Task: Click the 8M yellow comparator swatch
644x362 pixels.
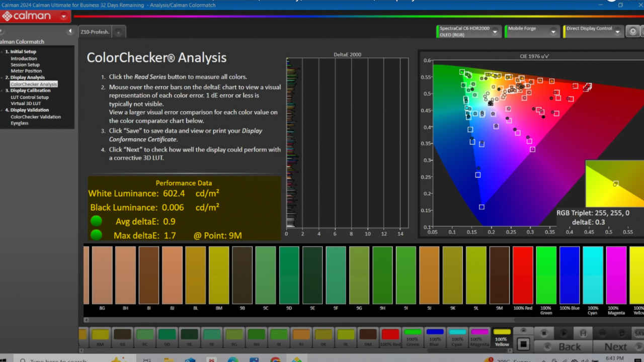Action: tap(219, 275)
